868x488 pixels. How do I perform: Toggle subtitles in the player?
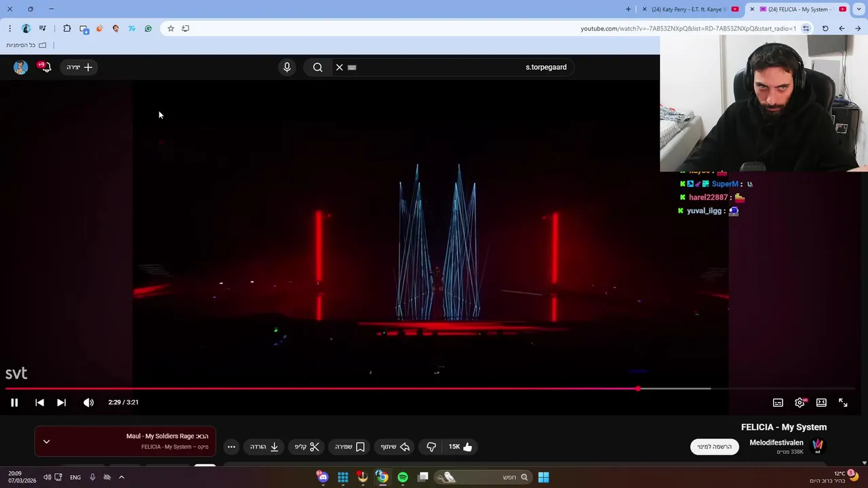[x=778, y=403]
